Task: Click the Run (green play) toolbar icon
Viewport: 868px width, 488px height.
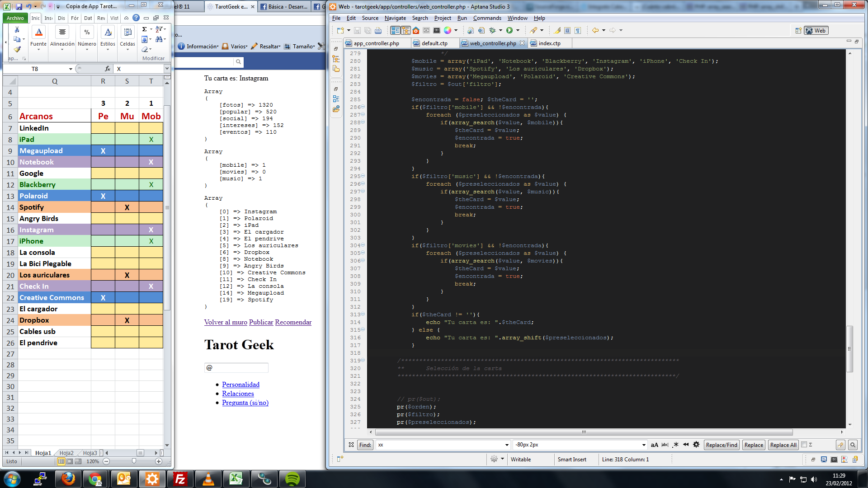Action: [509, 30]
